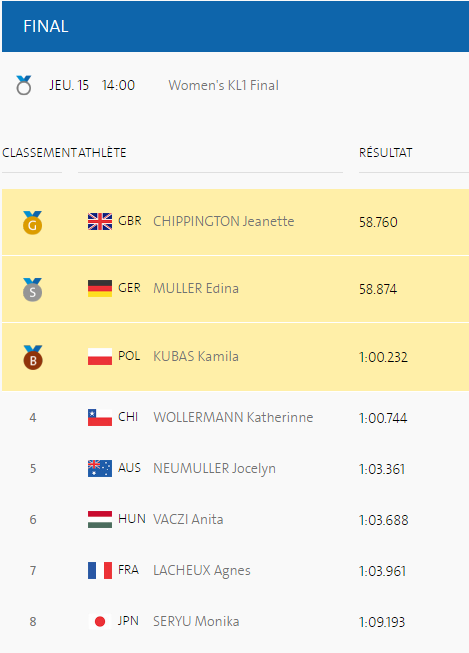Select WOLLERMANN Katherinne's name
This screenshot has width=469, height=653.
[233, 417]
